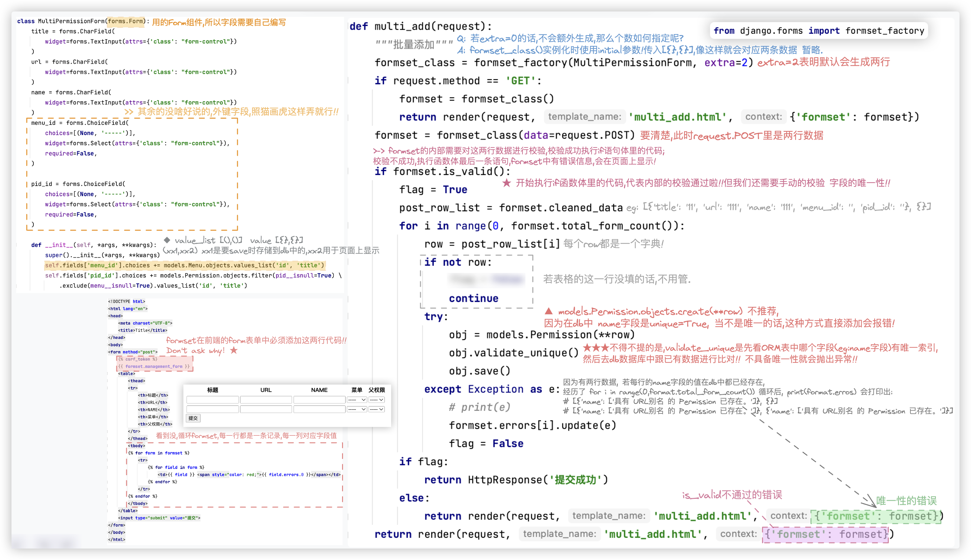Open the first-row 父权限 dropdown
Image resolution: width=971 pixels, height=560 pixels.
pos(376,400)
